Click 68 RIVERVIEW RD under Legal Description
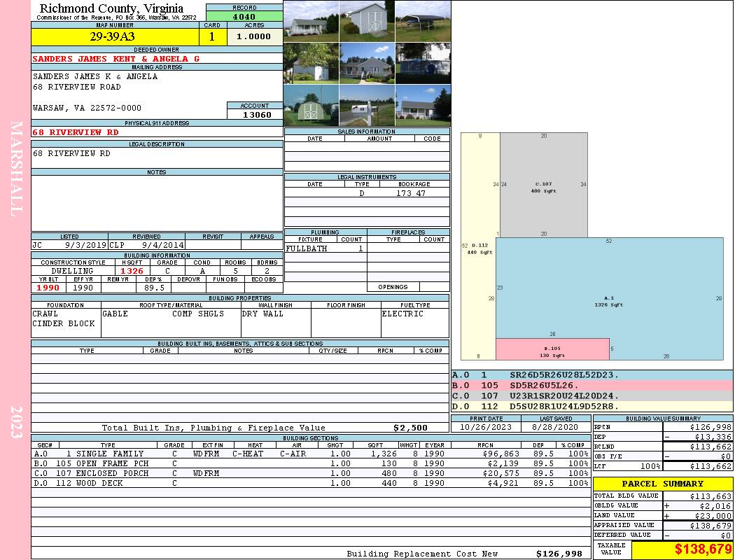This screenshot has width=735, height=560. point(71,153)
